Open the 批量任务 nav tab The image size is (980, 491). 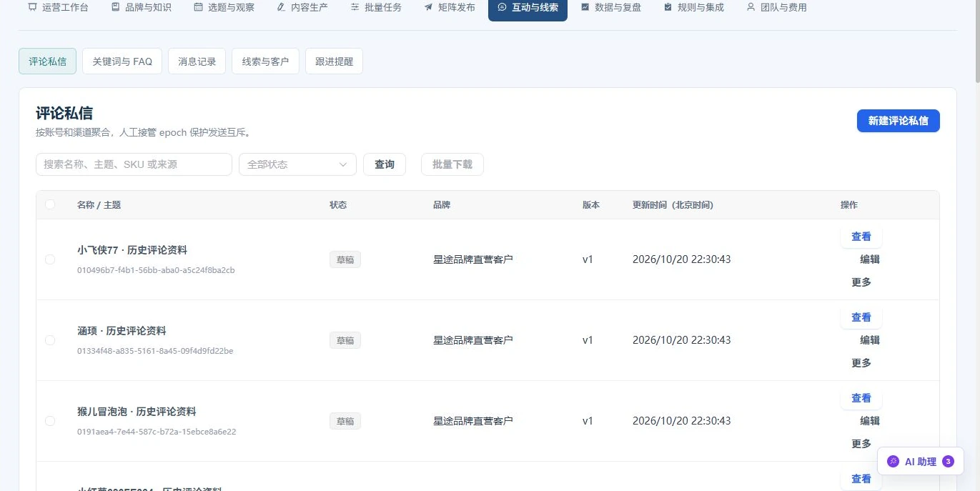[x=376, y=7]
